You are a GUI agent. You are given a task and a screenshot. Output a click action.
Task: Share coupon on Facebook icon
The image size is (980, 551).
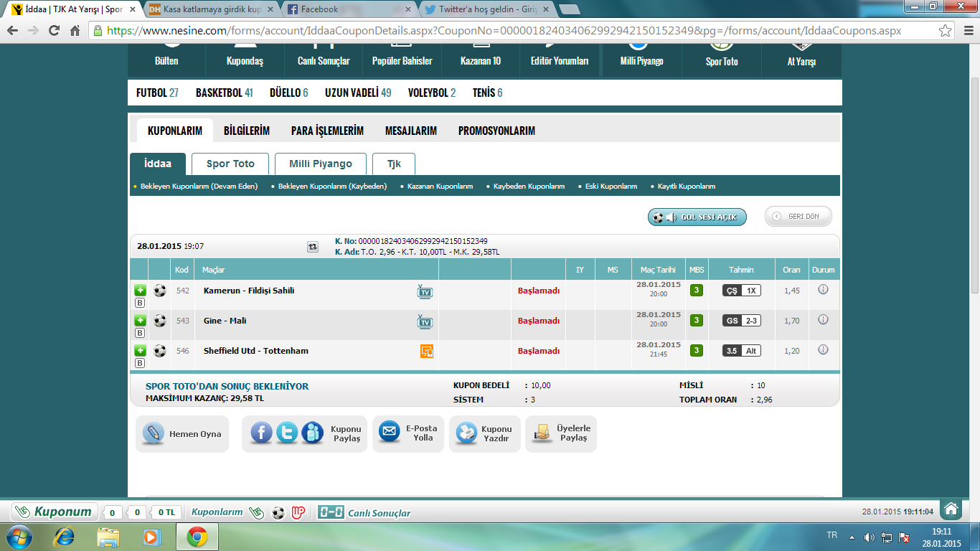tap(261, 433)
